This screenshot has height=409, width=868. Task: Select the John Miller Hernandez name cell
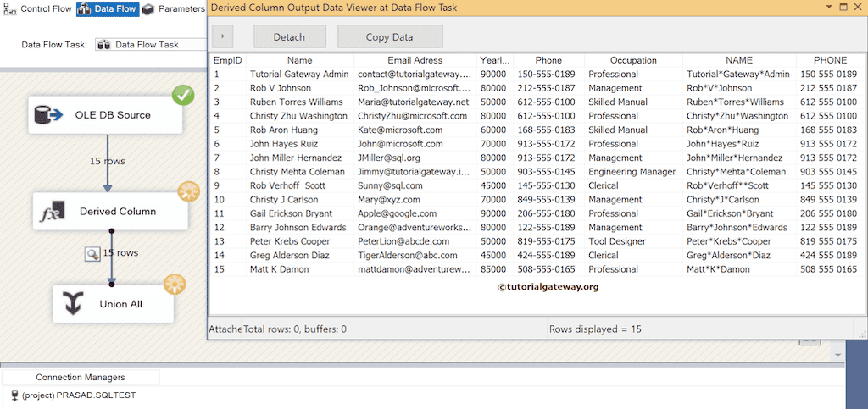click(299, 158)
